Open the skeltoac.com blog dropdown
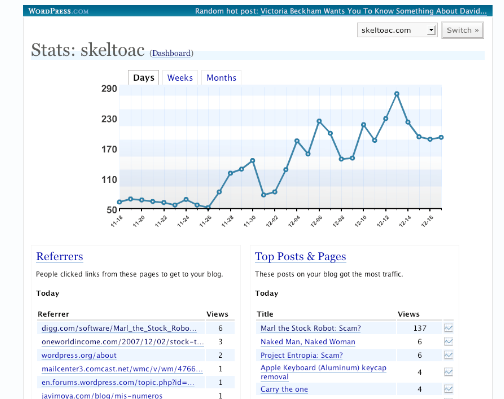 click(397, 30)
